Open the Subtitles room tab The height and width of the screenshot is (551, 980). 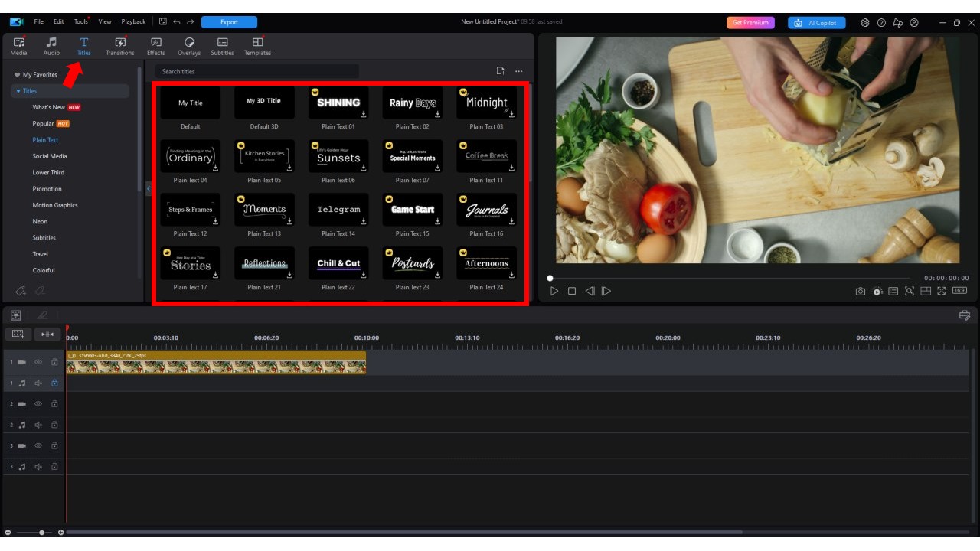click(222, 46)
